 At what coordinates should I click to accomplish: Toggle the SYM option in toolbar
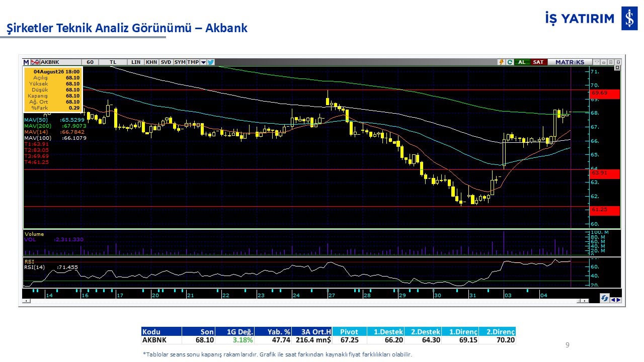(x=180, y=62)
